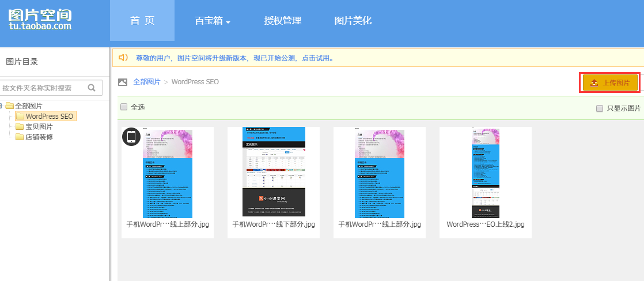644x281 pixels.
Task: Select the 线下部分 image thumbnail
Action: pyautogui.click(x=274, y=171)
